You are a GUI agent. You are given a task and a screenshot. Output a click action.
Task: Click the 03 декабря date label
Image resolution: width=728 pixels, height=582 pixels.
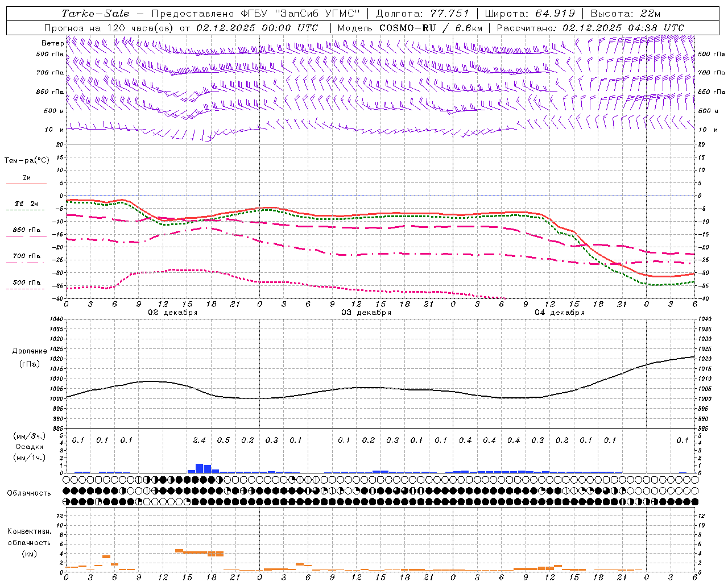(x=366, y=313)
